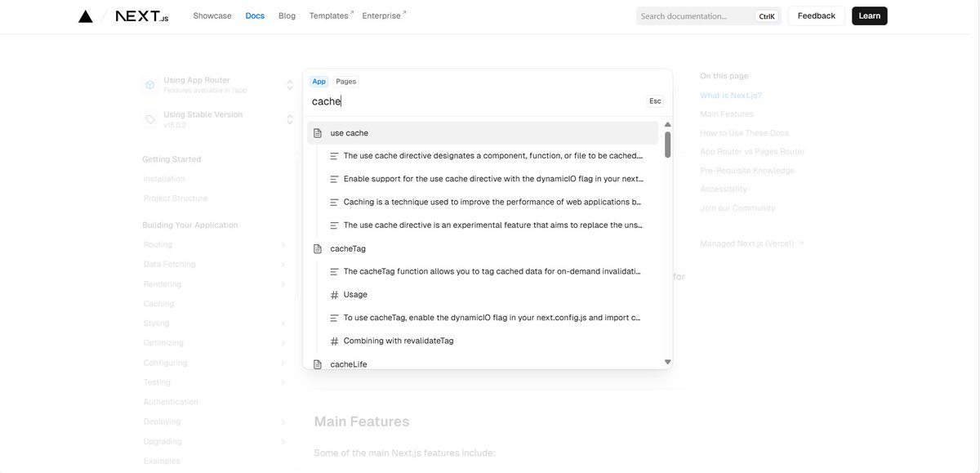
Task: Click the search results scrollbar thumb
Action: point(667,144)
